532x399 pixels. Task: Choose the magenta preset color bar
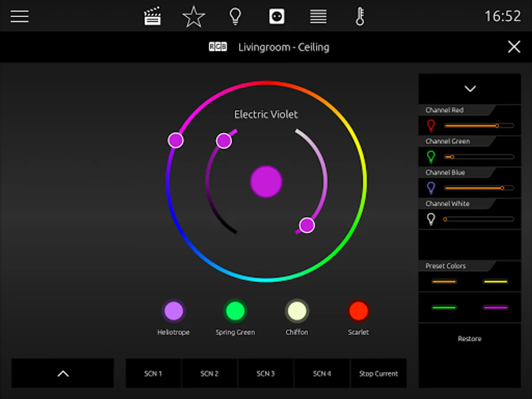click(495, 307)
